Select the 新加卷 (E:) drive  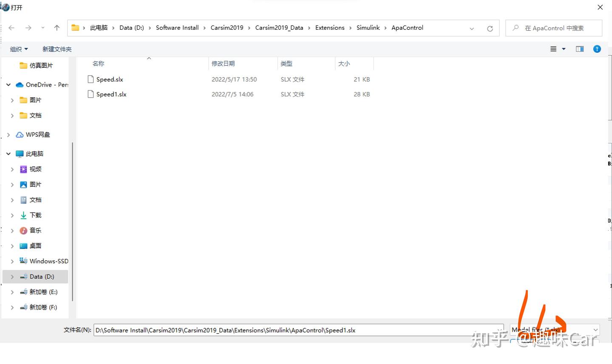click(x=39, y=292)
